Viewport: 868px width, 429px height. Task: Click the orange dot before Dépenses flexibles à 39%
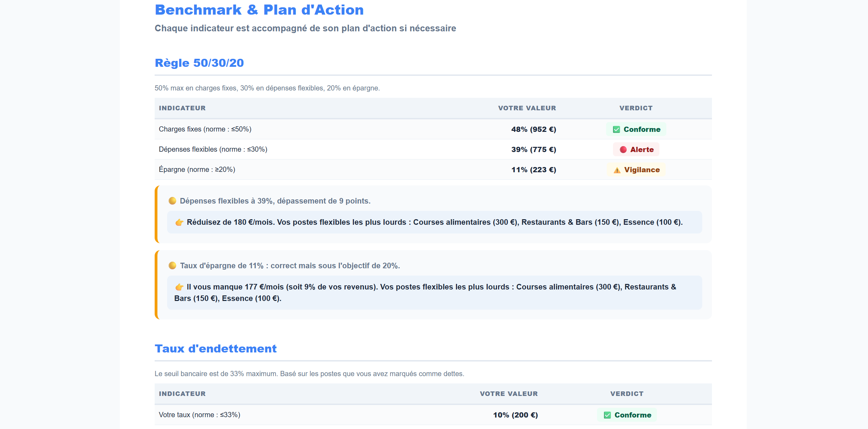click(172, 201)
